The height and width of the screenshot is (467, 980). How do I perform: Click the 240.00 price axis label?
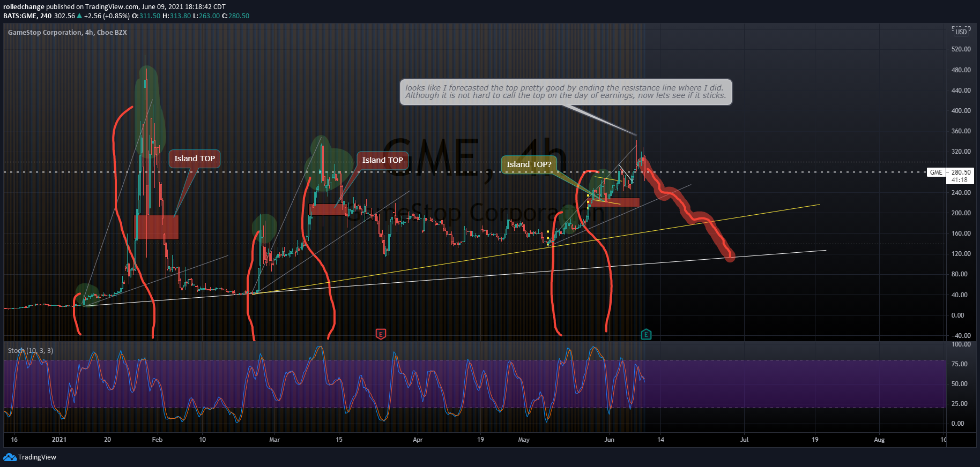[961, 193]
